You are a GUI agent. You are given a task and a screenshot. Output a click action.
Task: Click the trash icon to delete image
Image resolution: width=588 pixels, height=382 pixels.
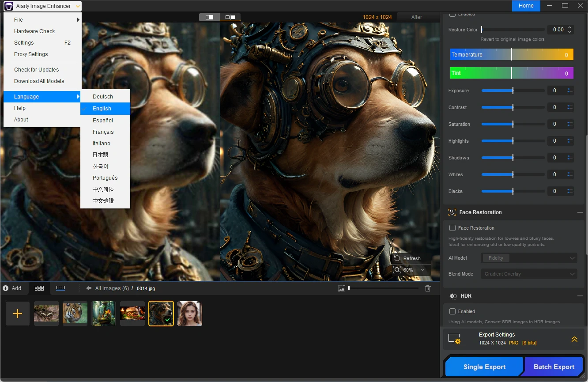tap(427, 288)
